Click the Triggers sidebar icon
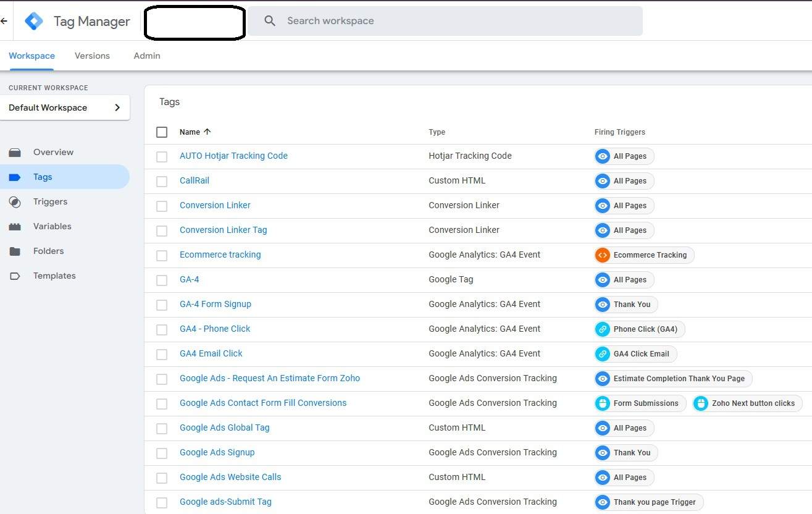 tap(15, 202)
